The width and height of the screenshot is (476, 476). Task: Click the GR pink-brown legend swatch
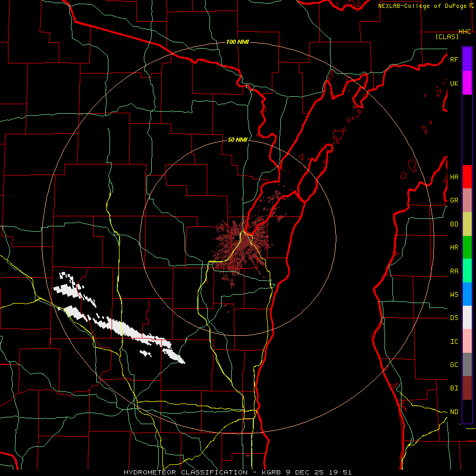click(x=467, y=200)
